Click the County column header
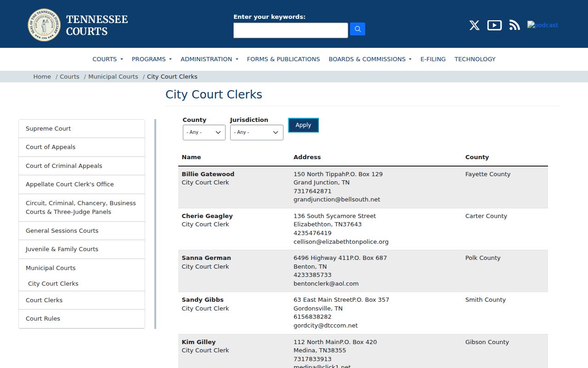This screenshot has width=588, height=368. click(x=477, y=157)
